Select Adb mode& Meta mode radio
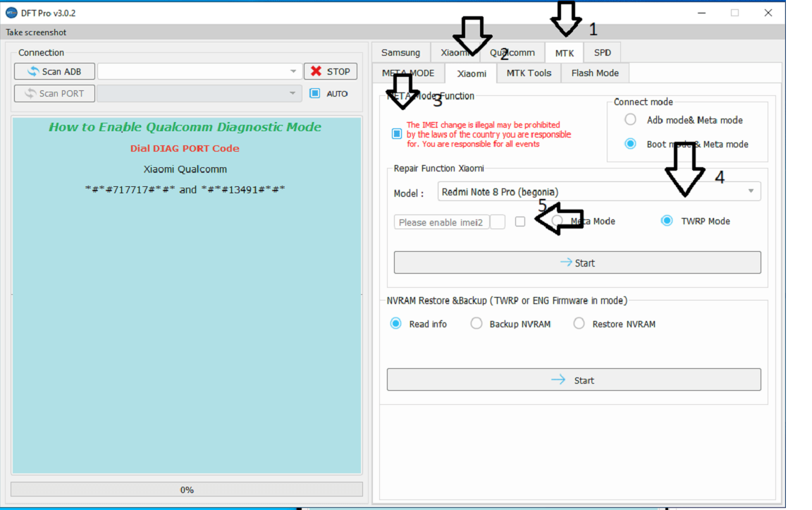Viewport: 812px width, 510px height. [630, 120]
